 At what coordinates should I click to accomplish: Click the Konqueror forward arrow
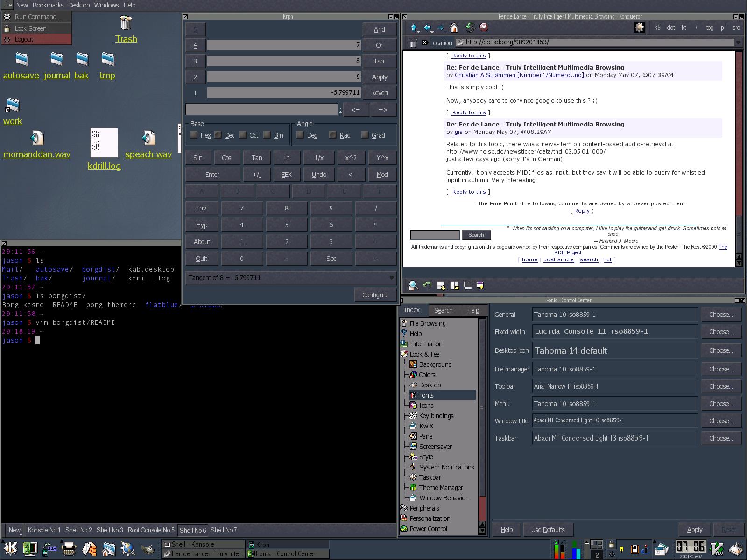441,28
